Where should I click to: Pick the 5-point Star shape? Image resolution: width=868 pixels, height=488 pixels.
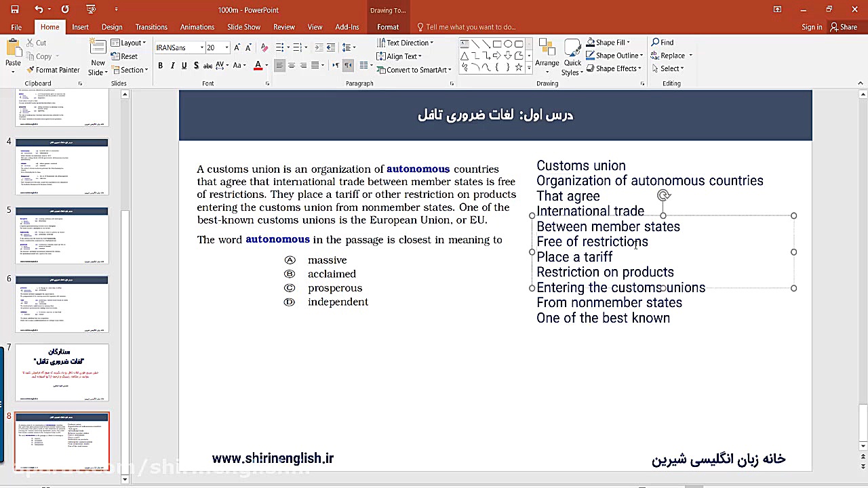pyautogui.click(x=519, y=68)
